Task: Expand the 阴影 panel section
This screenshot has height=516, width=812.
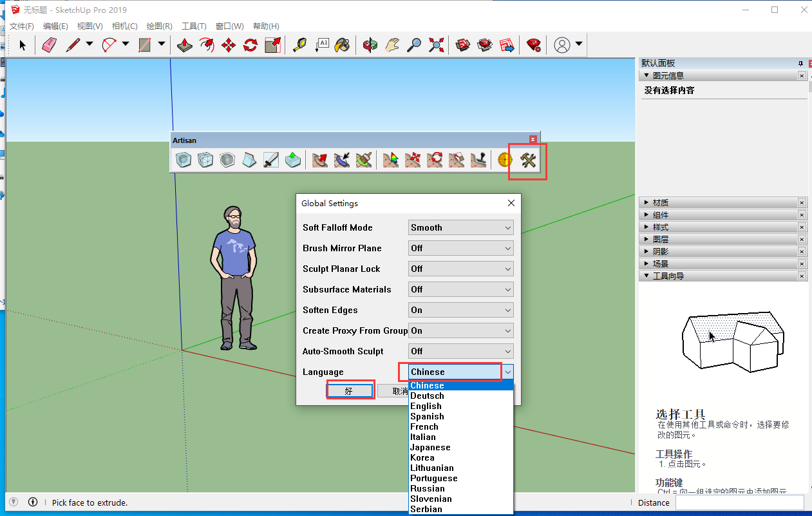Action: (661, 252)
